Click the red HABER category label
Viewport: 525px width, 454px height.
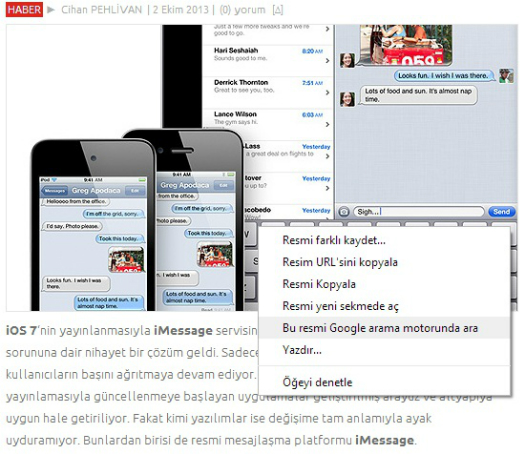pos(24,9)
